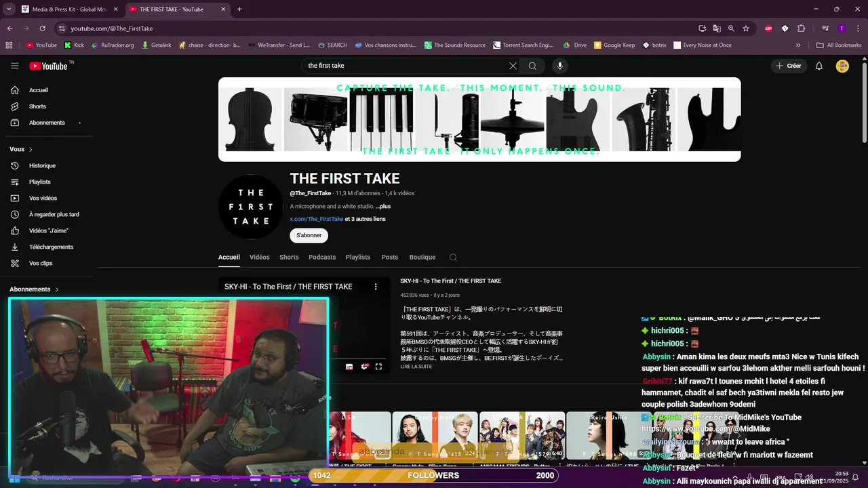
Task: Search inside channel using tab-row magnifier
Action: click(x=453, y=258)
